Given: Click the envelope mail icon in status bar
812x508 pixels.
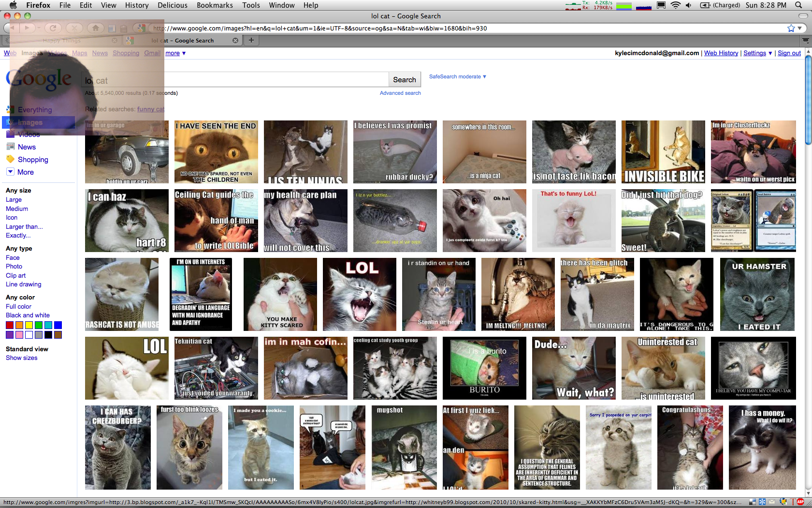Looking at the screenshot, I should [772, 502].
